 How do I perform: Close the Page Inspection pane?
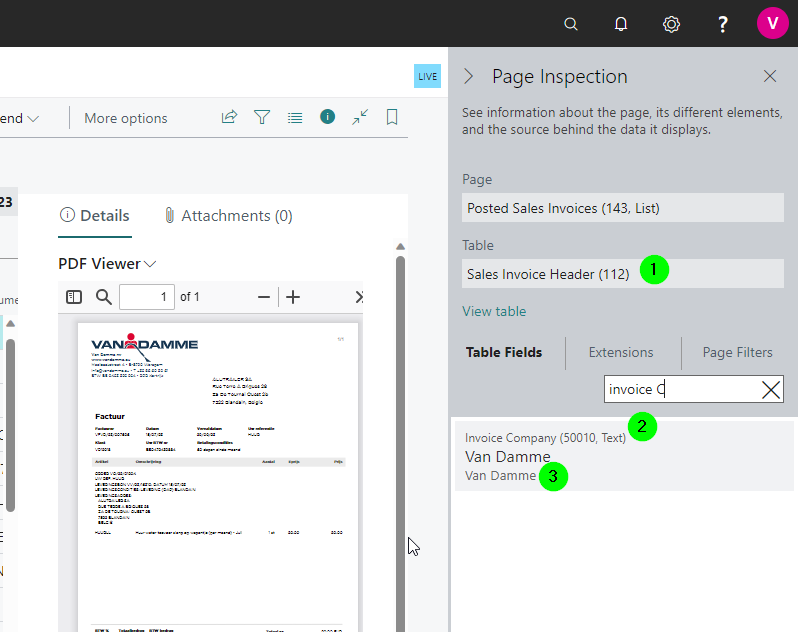(x=770, y=76)
